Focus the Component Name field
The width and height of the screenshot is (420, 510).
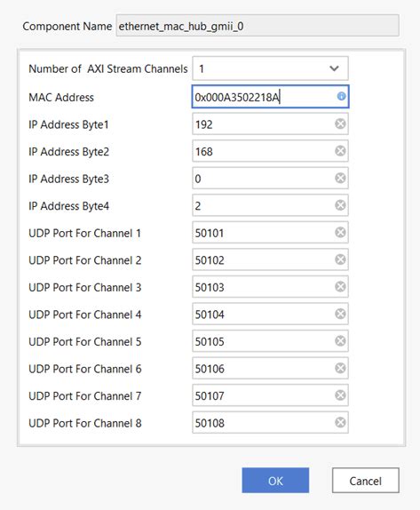(x=258, y=26)
